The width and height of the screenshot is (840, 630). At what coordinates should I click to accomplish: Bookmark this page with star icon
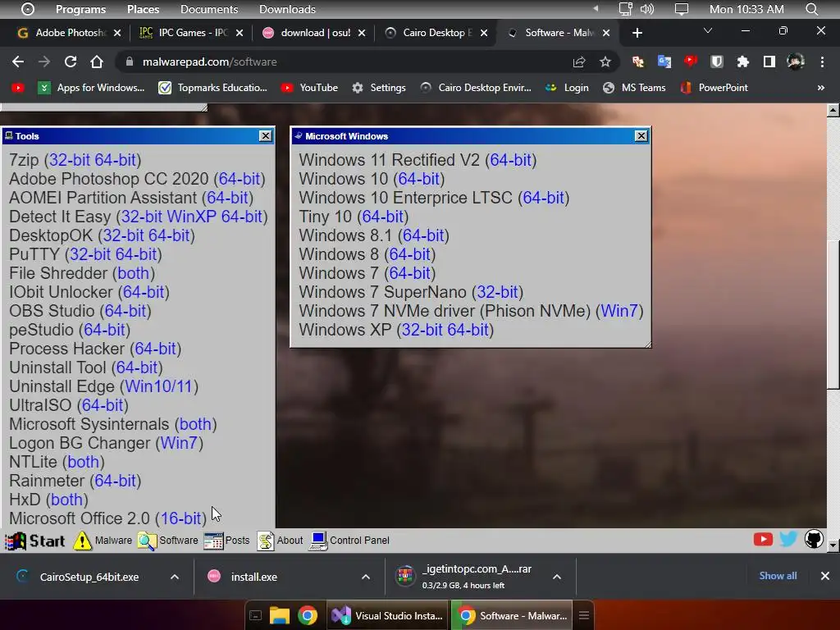605,62
